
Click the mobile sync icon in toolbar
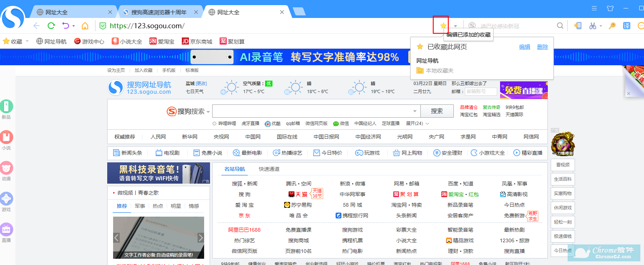coord(578,26)
